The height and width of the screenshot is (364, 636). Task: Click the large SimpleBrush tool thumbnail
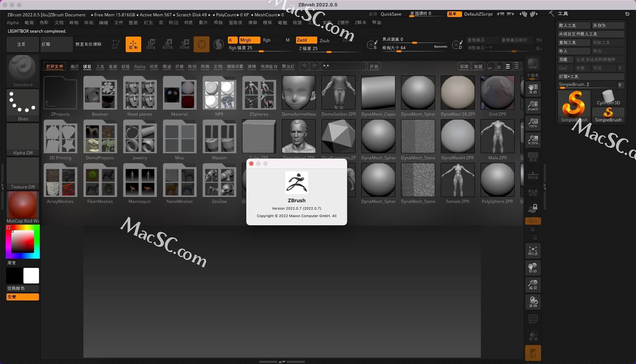tap(574, 107)
